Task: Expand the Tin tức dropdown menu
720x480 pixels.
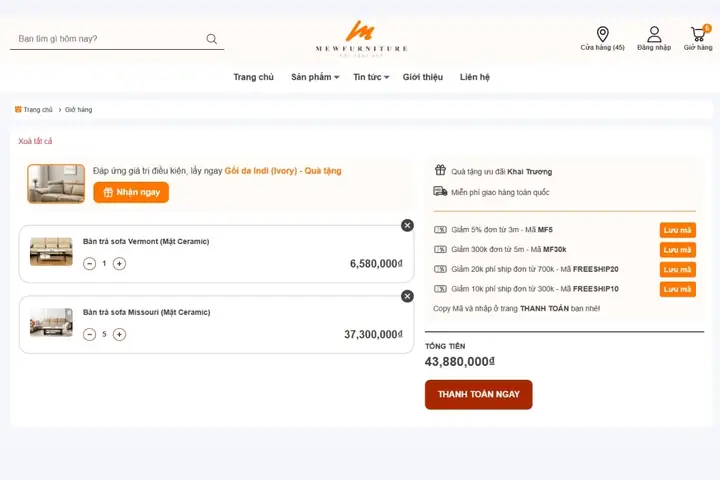Action: point(371,77)
